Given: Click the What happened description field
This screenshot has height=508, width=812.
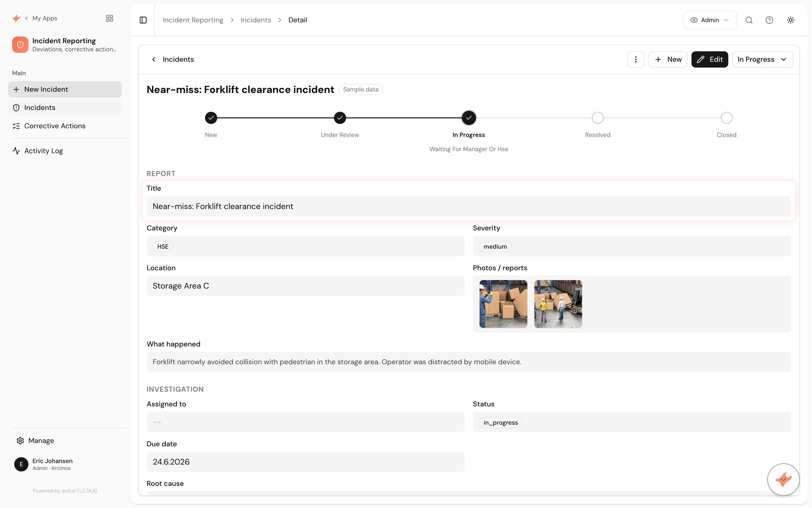Looking at the screenshot, I should coord(469,362).
